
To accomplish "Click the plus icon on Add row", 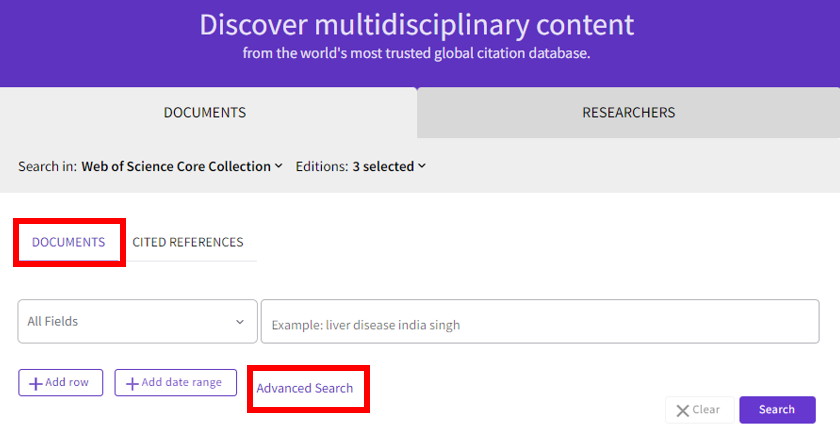I will 35,384.
